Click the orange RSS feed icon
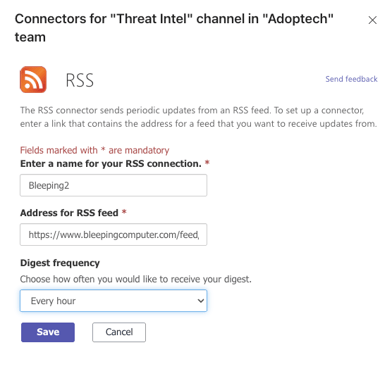The image size is (392, 369). point(33,79)
